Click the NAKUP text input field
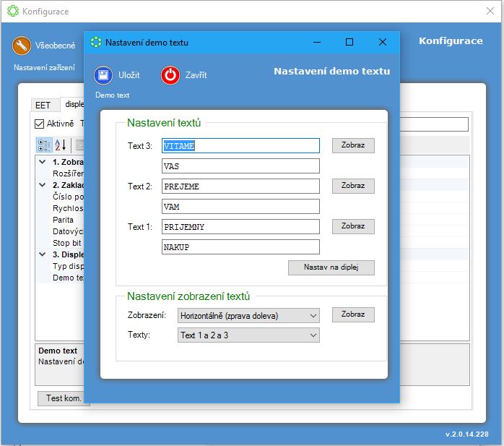 coord(240,247)
